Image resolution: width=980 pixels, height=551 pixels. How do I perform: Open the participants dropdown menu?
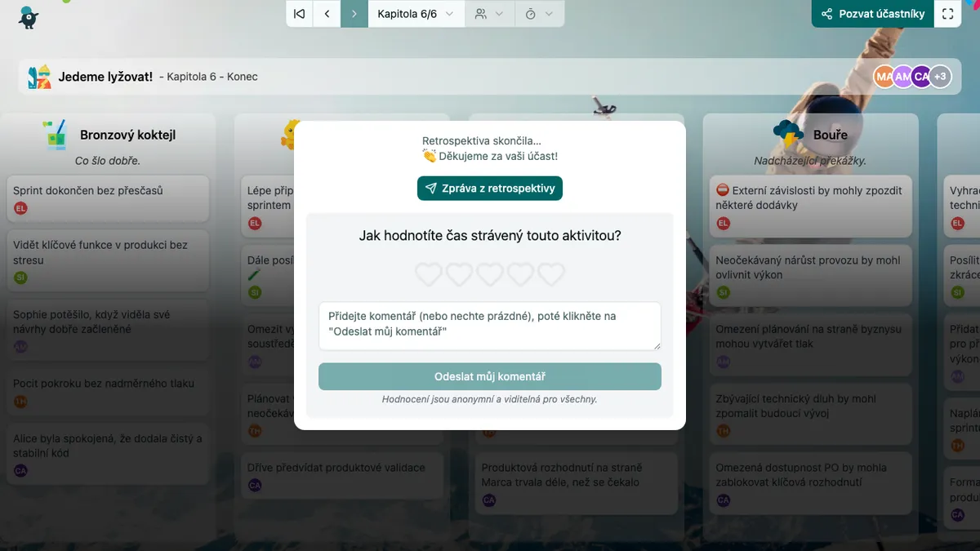point(489,14)
